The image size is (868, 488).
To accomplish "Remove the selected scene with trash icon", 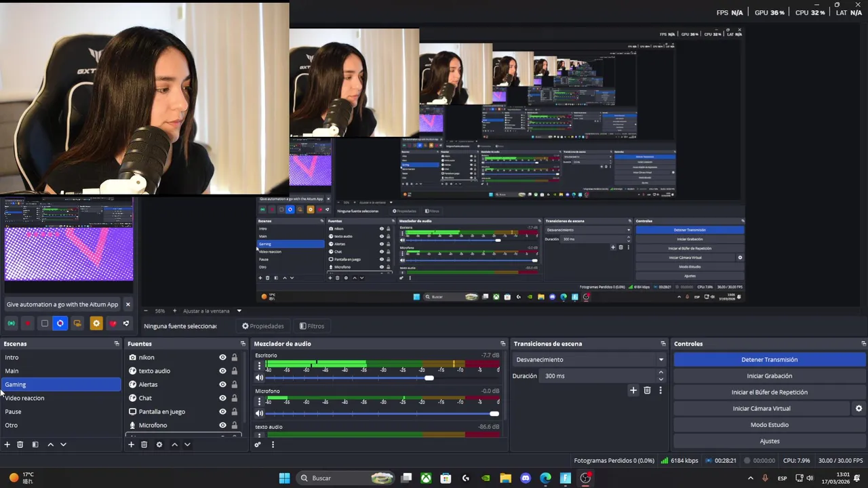I will pos(20,445).
